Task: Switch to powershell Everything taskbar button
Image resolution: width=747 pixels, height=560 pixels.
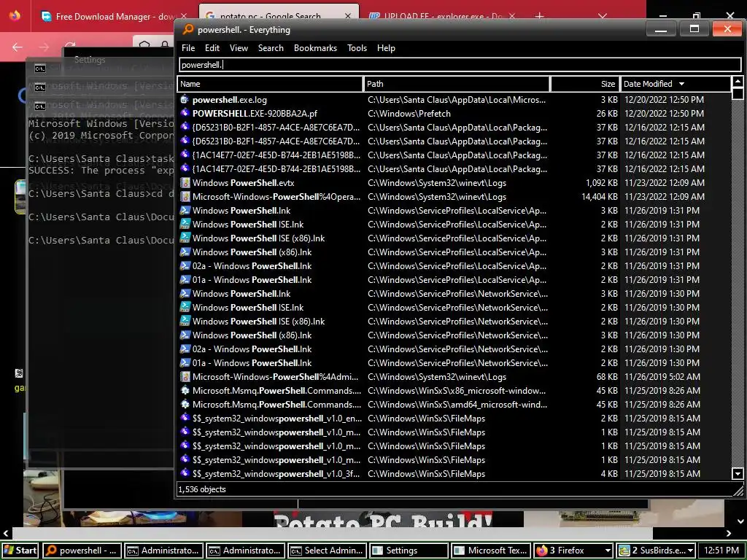Action: point(82,551)
